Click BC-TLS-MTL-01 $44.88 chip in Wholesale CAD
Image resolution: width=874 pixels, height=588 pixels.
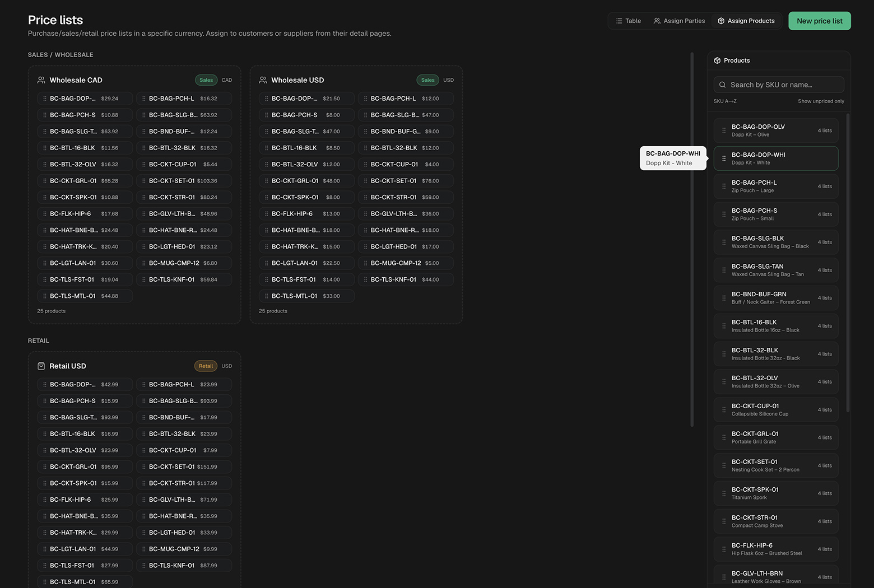(x=85, y=296)
